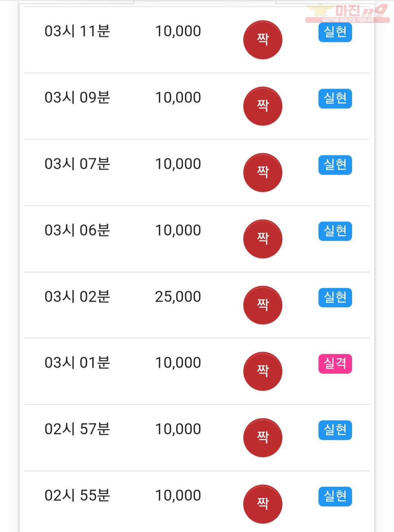Tap the red 짝 circle in 02시 57분 row
The image size is (394, 532).
(x=263, y=438)
